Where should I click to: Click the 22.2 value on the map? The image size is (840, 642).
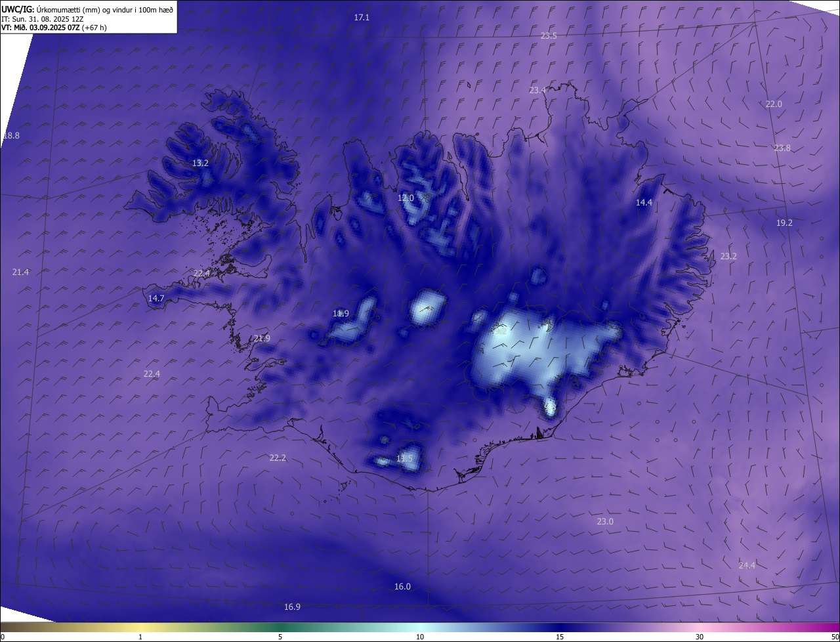click(x=278, y=458)
